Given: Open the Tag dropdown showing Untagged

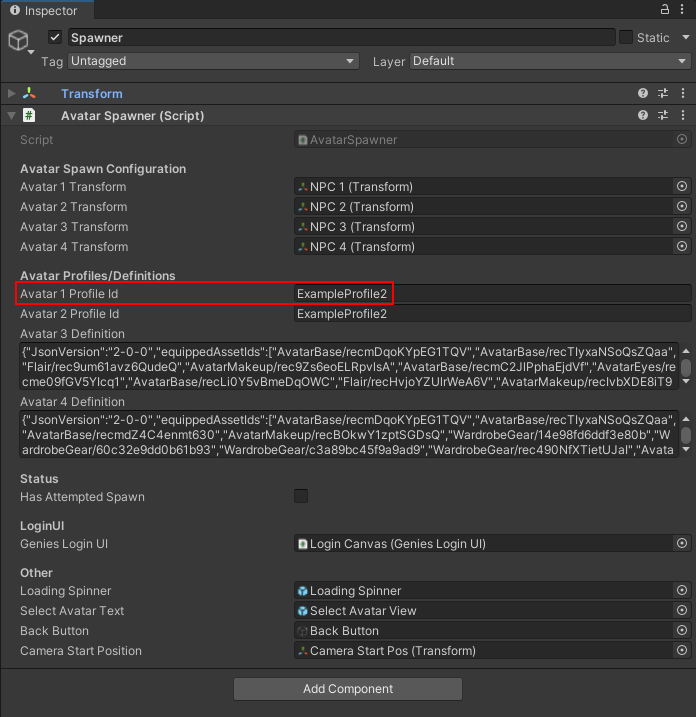Looking at the screenshot, I should pyautogui.click(x=213, y=61).
